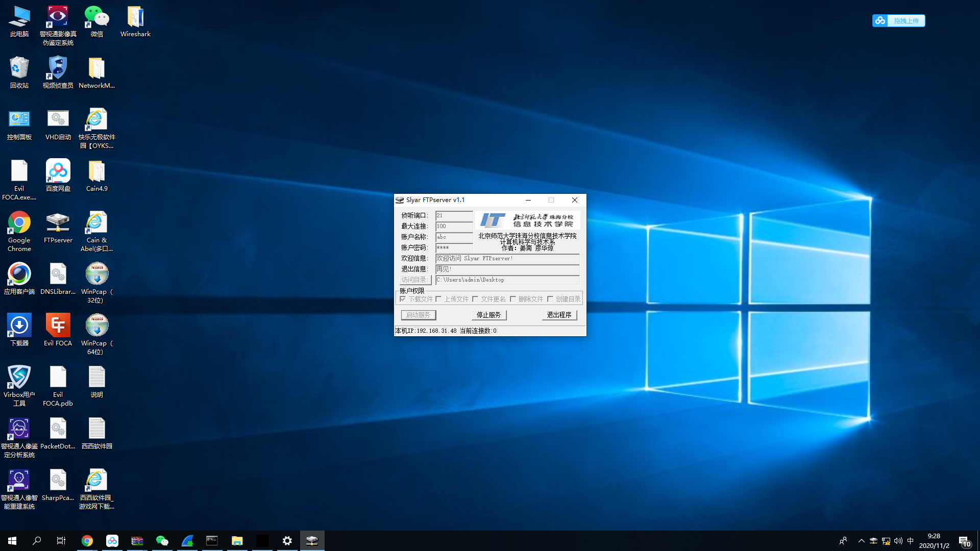The width and height of the screenshot is (980, 551).
Task: Click 停止服务 button
Action: point(488,315)
